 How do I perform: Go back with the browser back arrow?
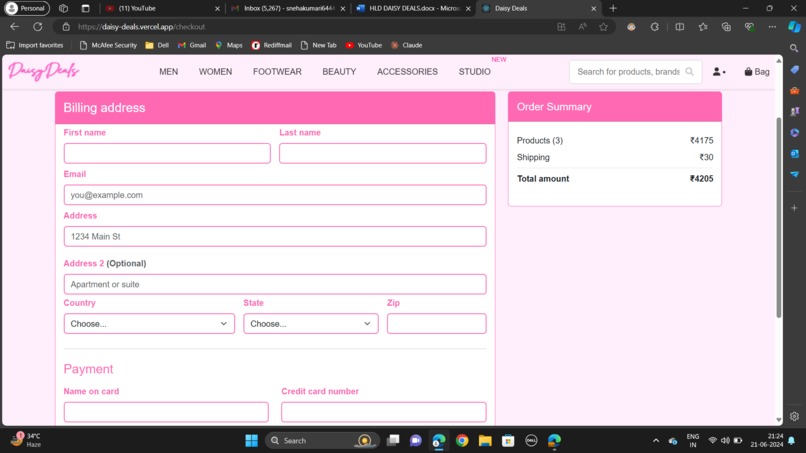[x=14, y=27]
